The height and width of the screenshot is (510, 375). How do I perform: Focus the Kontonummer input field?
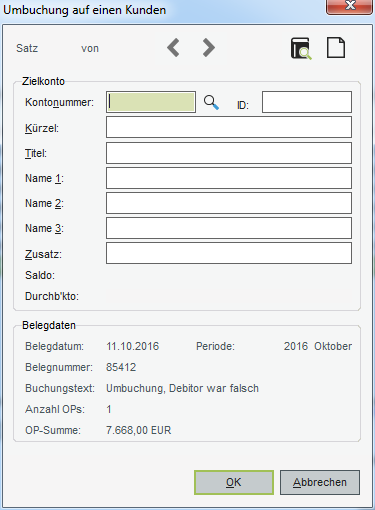[151, 102]
